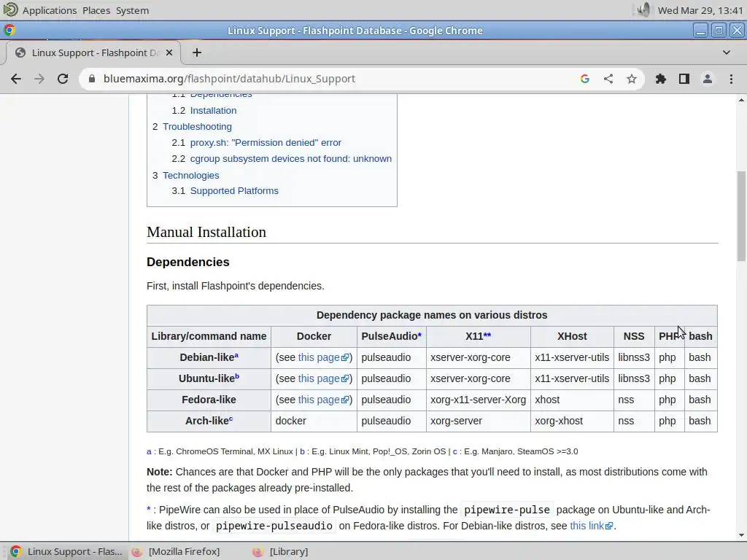Jump to Installation in contents

click(213, 111)
